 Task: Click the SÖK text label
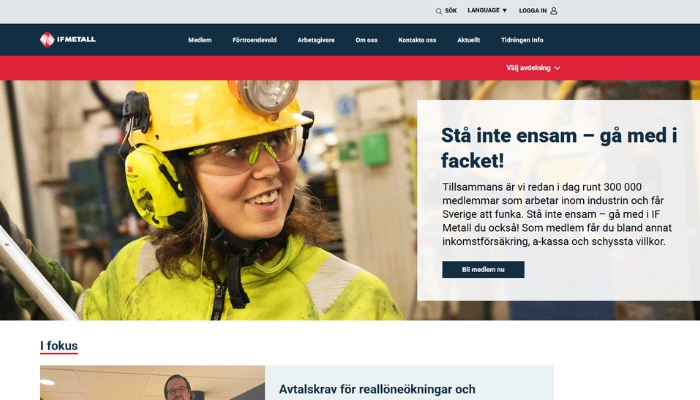click(x=451, y=10)
